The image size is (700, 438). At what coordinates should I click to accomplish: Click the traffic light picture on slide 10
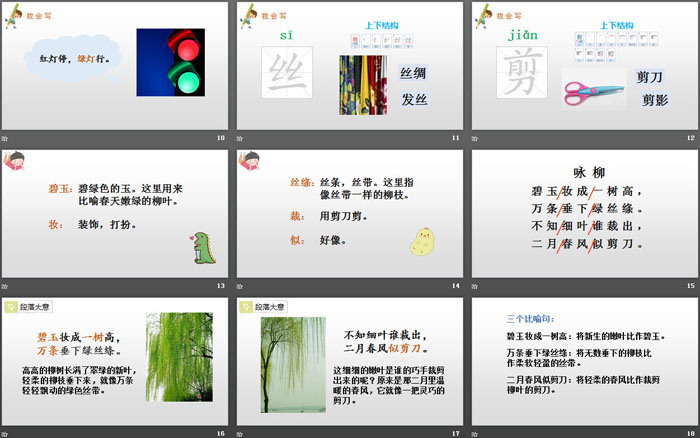point(171,63)
